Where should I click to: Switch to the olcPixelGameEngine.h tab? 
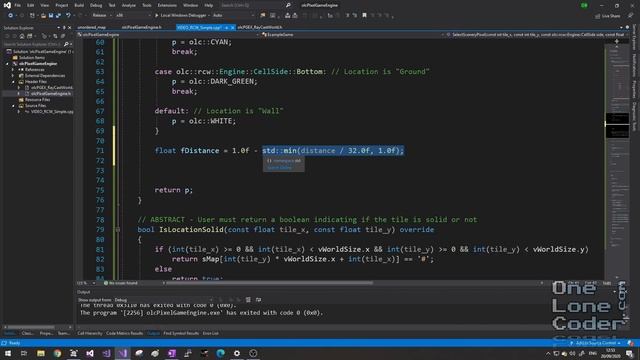(141, 27)
